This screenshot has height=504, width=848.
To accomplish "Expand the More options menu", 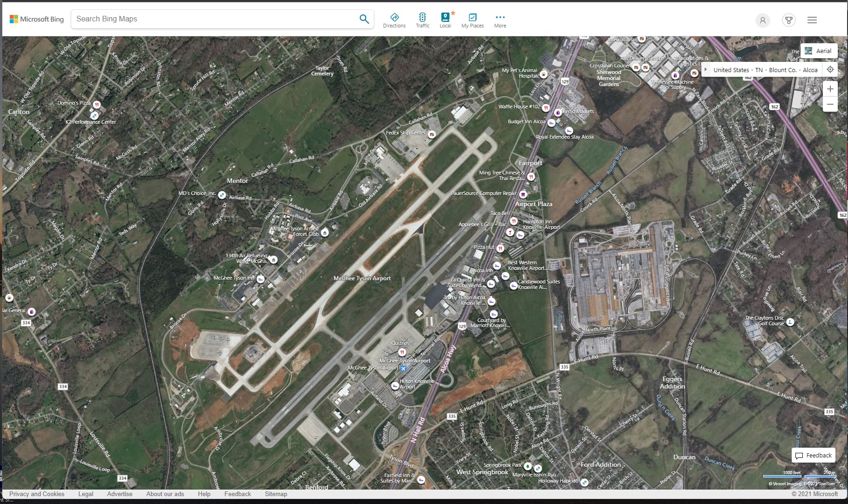I will 500,20.
